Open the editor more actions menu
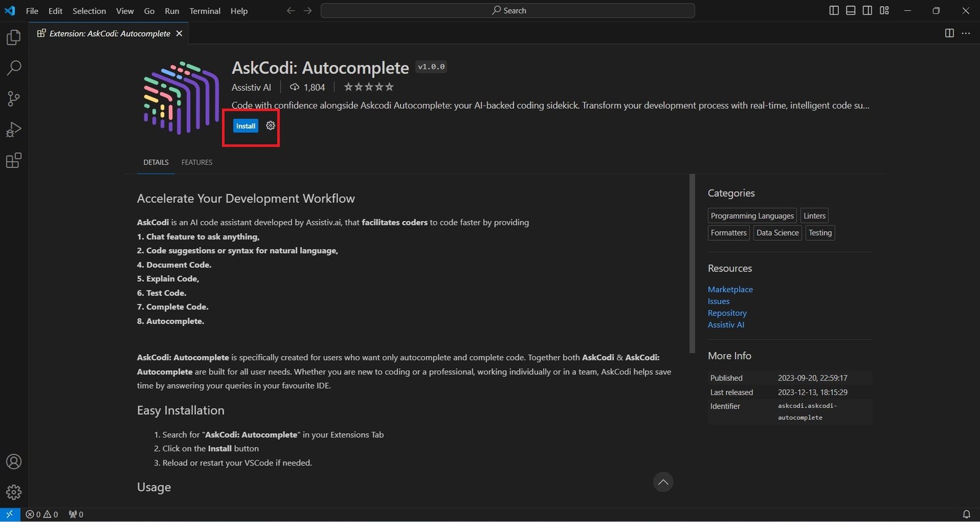This screenshot has width=980, height=522. [966, 33]
